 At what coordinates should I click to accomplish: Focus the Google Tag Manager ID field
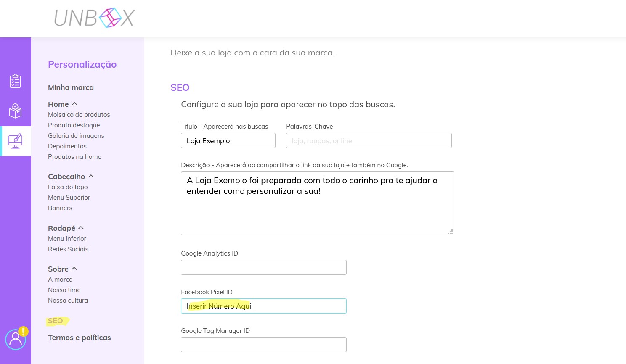coord(264,345)
